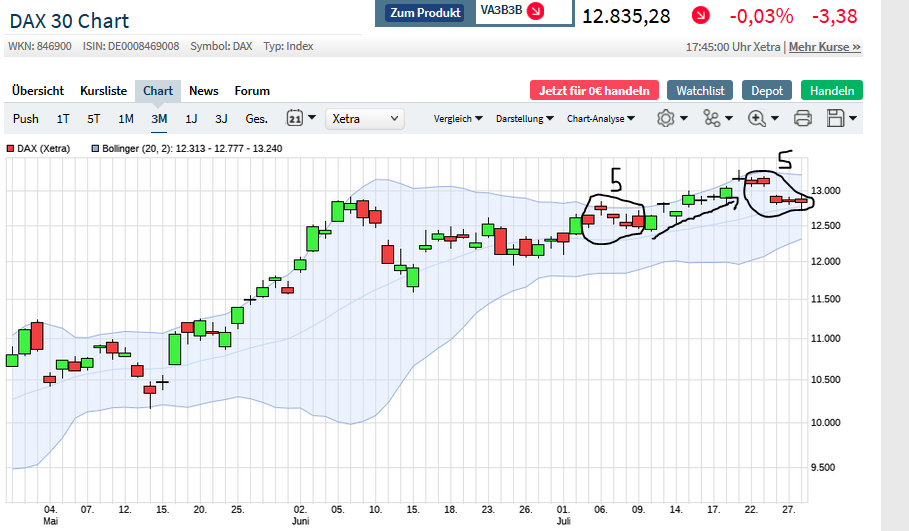Select the 1M time range

[126, 119]
